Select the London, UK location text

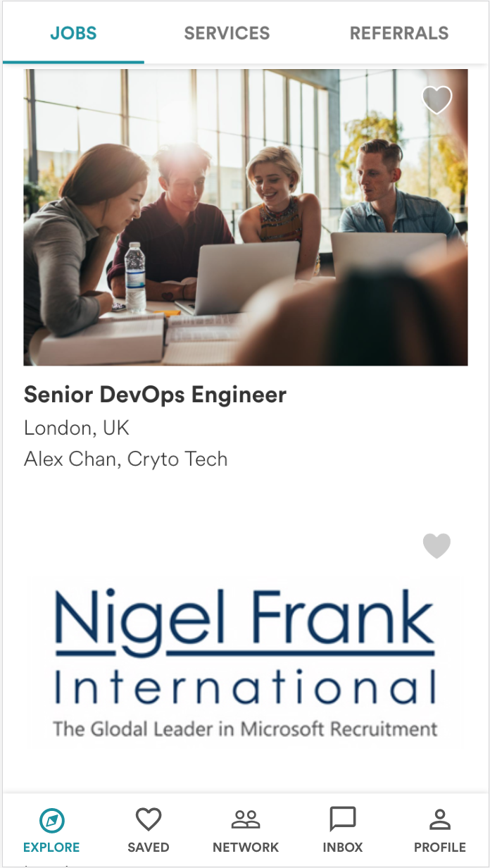click(x=77, y=428)
